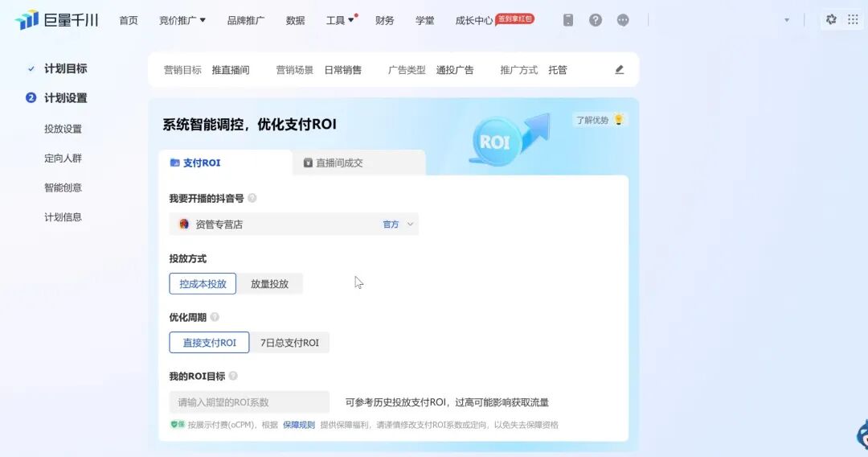This screenshot has height=457, width=868.
Task: Select 放量投放 delivery mode
Action: pyautogui.click(x=269, y=284)
